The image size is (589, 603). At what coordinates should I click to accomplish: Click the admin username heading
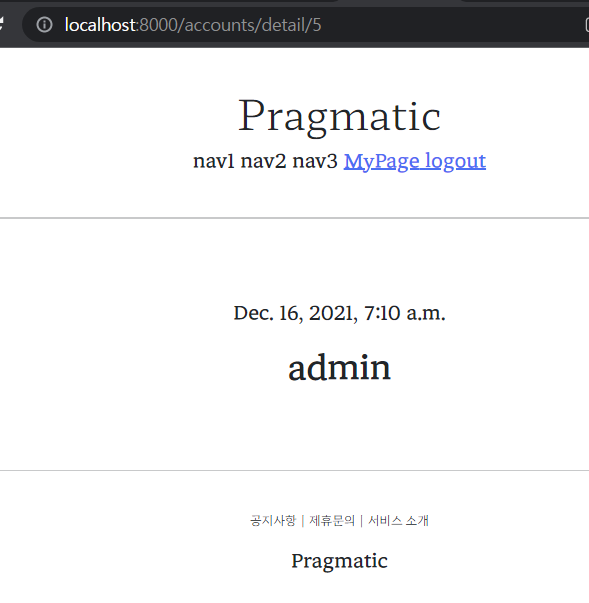[x=339, y=368]
